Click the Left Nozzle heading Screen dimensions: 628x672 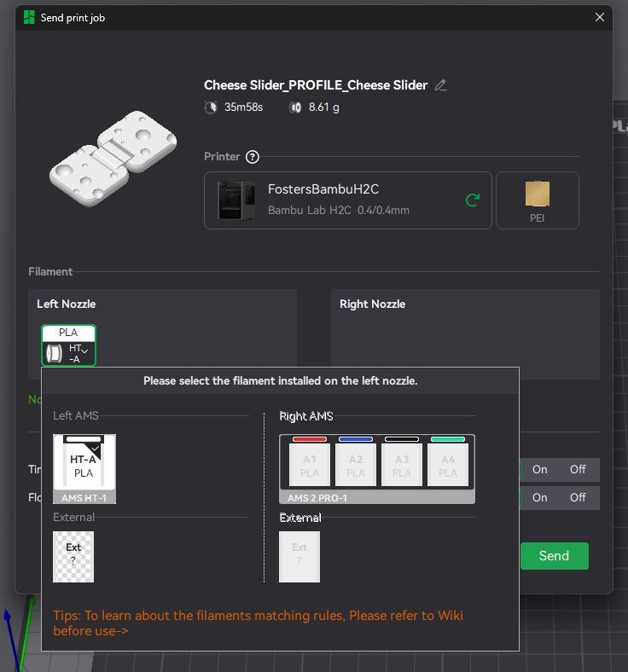pyautogui.click(x=66, y=304)
